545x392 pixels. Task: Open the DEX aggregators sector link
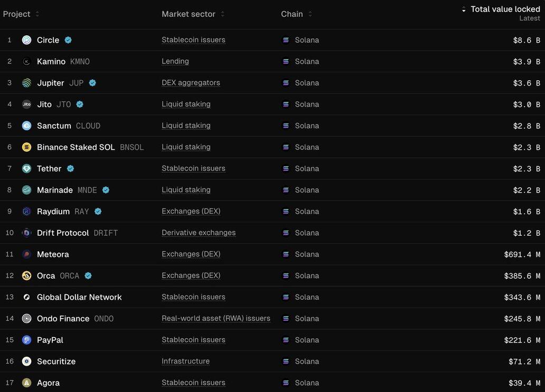point(191,83)
